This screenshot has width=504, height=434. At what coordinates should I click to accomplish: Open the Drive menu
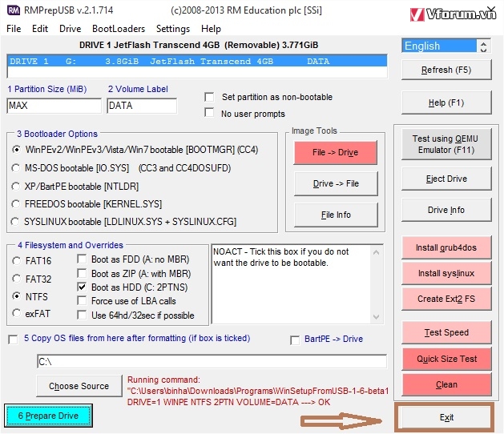click(x=71, y=29)
